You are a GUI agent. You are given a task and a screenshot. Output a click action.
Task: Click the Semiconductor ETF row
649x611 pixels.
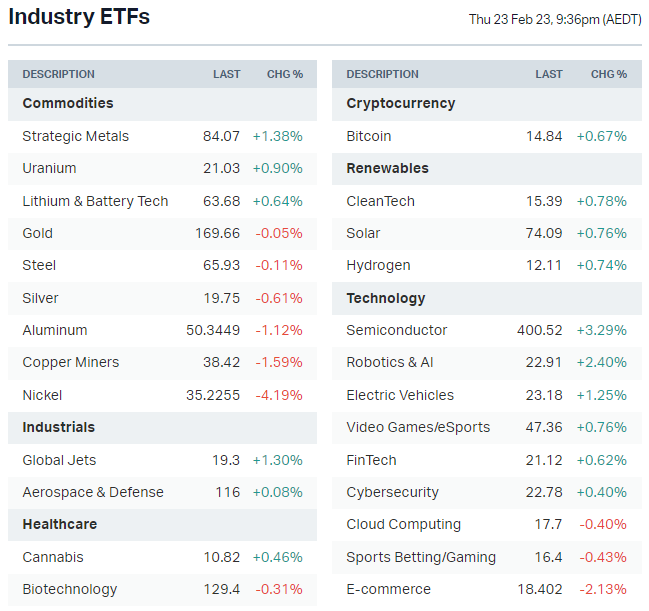tap(397, 330)
